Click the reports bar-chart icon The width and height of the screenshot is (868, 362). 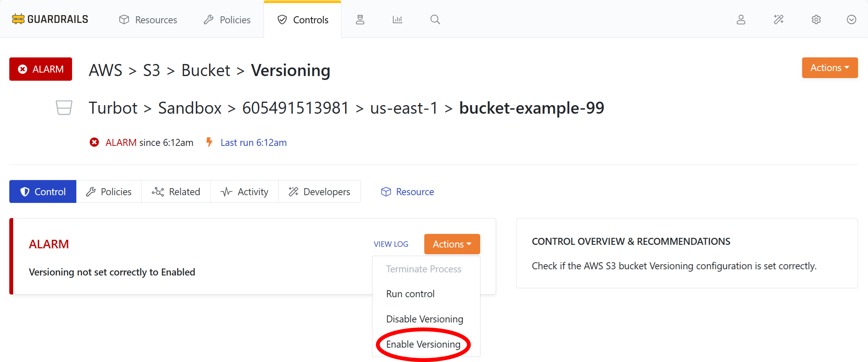pos(397,19)
